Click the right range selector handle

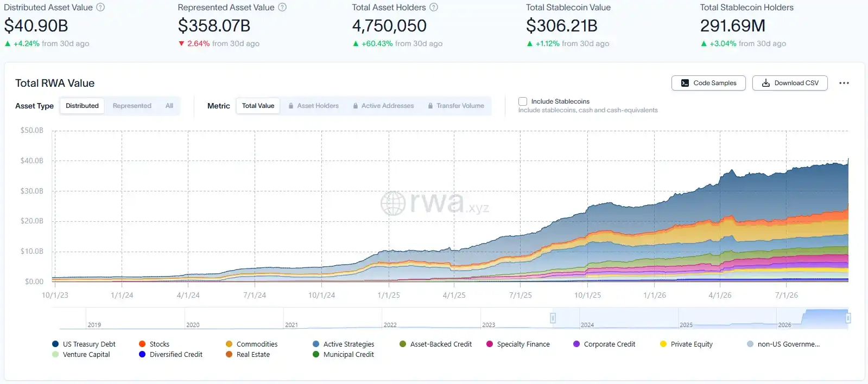(848, 318)
